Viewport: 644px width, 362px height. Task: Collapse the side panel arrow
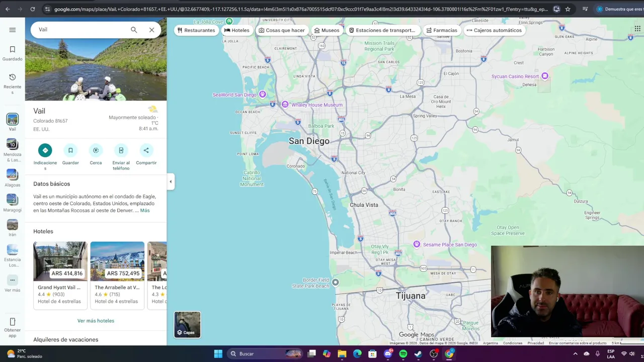pyautogui.click(x=171, y=182)
